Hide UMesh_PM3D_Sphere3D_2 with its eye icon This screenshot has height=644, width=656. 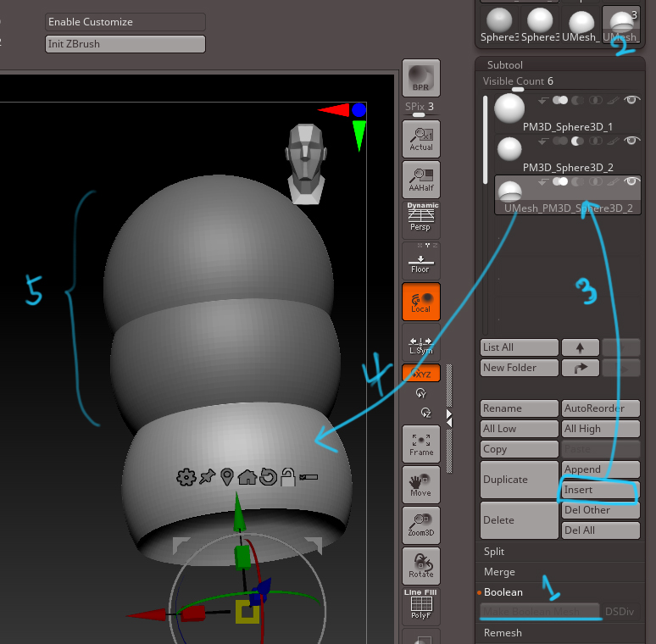tap(631, 181)
